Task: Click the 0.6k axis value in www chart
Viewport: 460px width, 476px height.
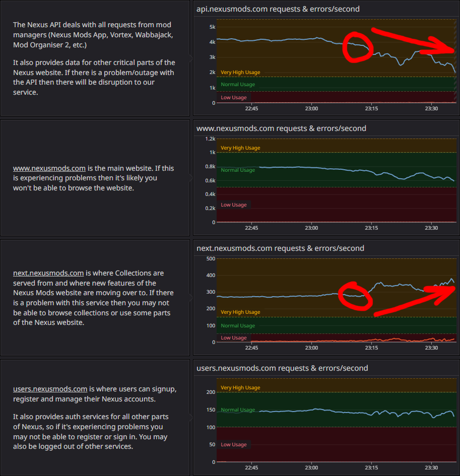Action: (x=210, y=181)
